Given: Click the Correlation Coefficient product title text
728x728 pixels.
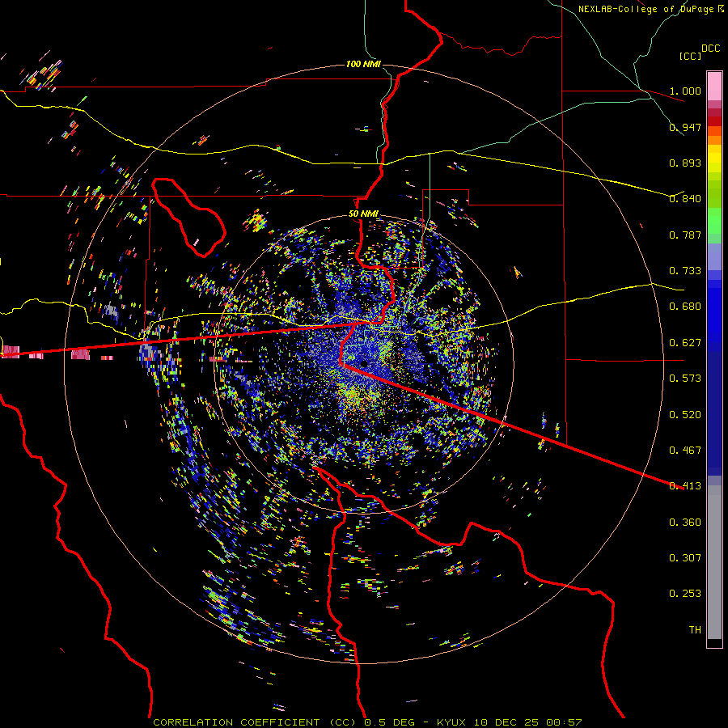Looking at the screenshot, I should point(236,722).
